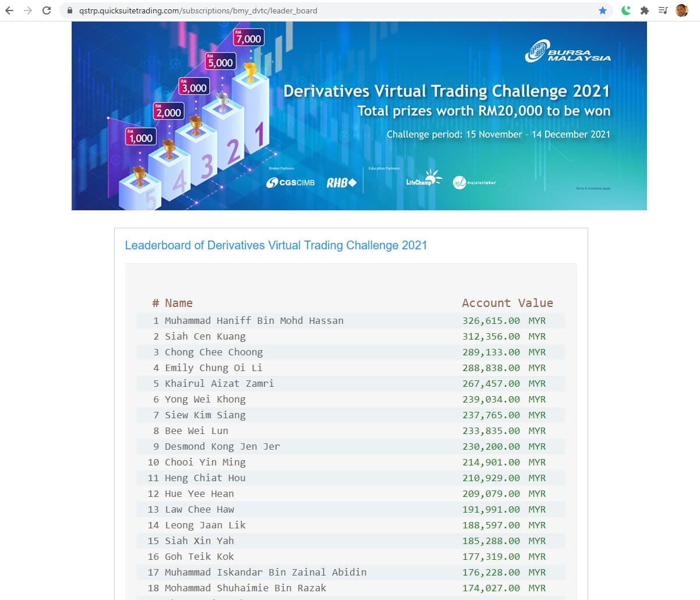Open the green crescent extension icon
The image size is (700, 600).
[x=626, y=10]
